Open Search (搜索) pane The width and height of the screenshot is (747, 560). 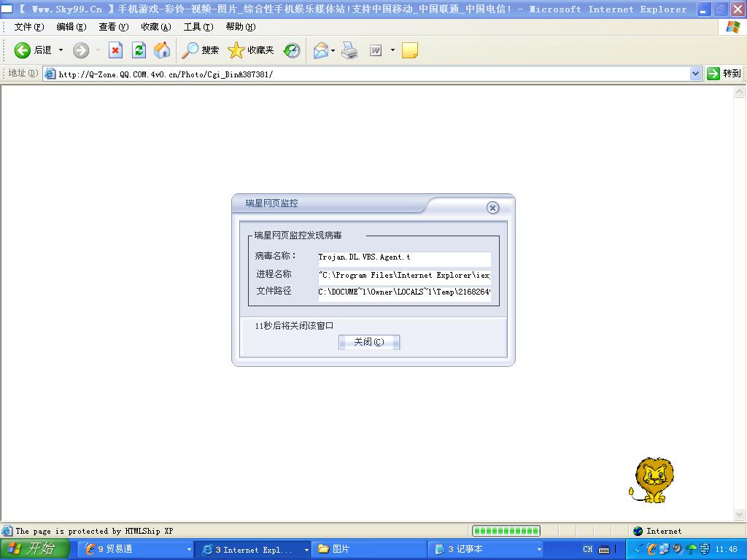[x=200, y=50]
